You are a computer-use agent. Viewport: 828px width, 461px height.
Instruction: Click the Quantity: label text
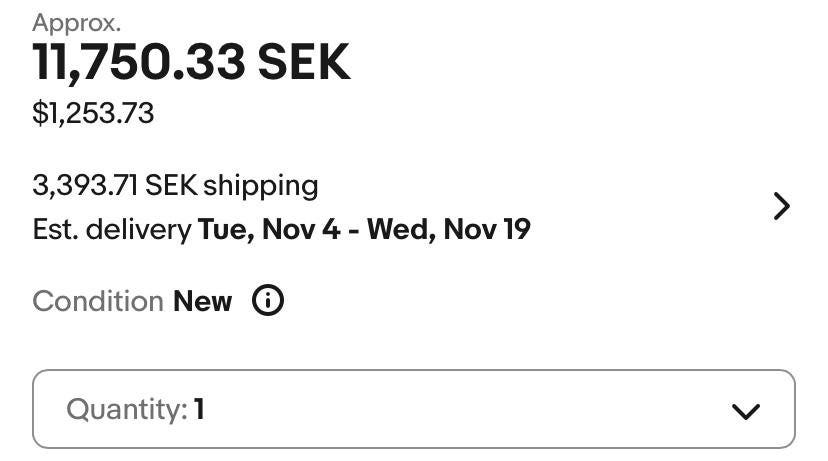click(x=126, y=409)
